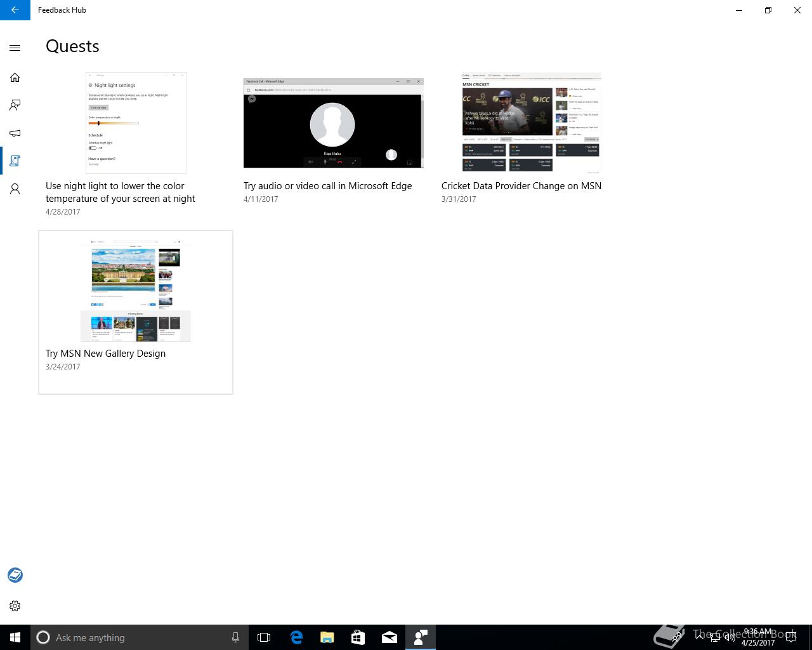812x650 pixels.
Task: Launch Microsoft Edge from the taskbar
Action: [x=296, y=637]
